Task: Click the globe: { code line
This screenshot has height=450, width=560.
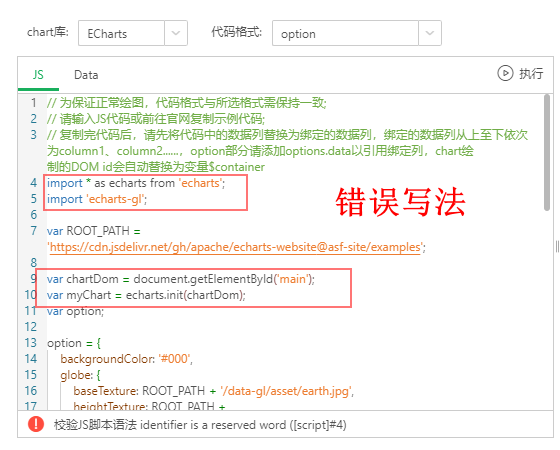Action: pyautogui.click(x=81, y=375)
